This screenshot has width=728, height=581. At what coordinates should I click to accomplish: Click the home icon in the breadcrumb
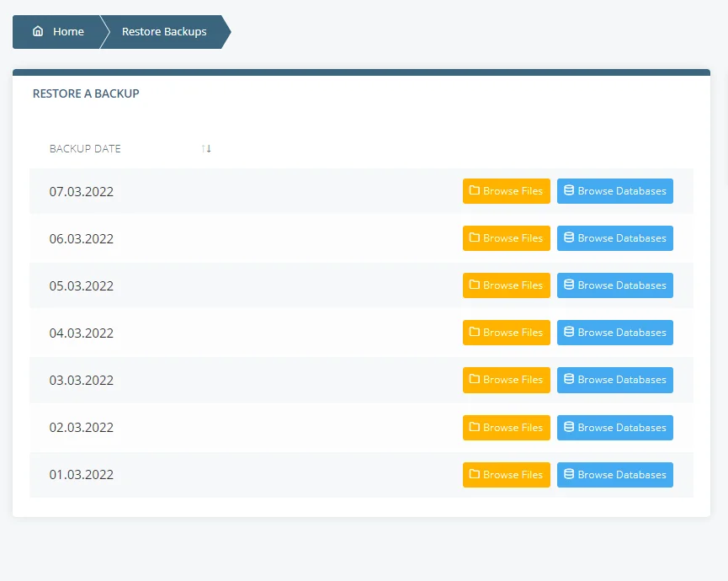tap(38, 31)
